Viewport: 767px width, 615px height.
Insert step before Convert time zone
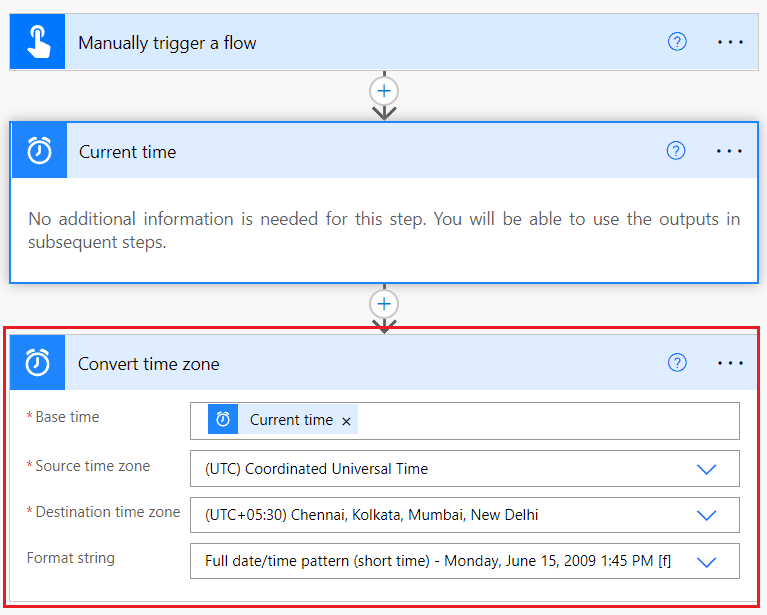tap(384, 304)
